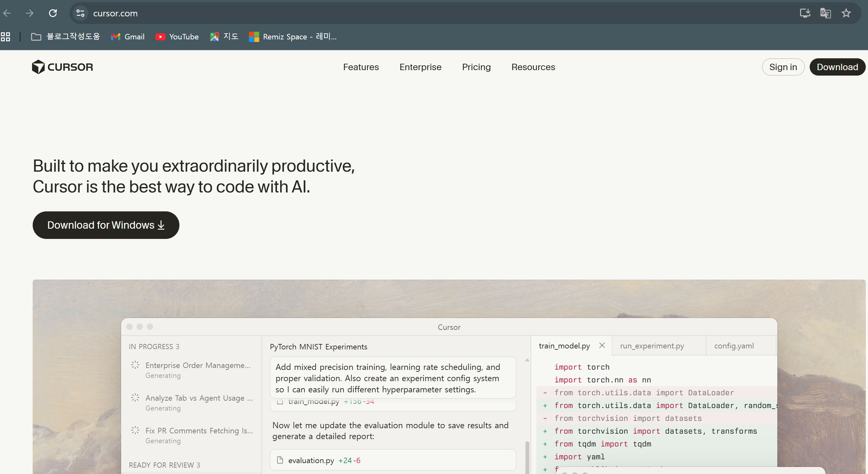
Task: Open the Enterprise nav link
Action: [x=420, y=67]
